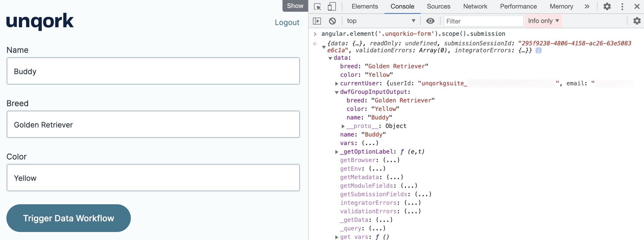Evaluate the integratorErrors (...) getter
This screenshot has height=240, width=644.
click(412, 203)
